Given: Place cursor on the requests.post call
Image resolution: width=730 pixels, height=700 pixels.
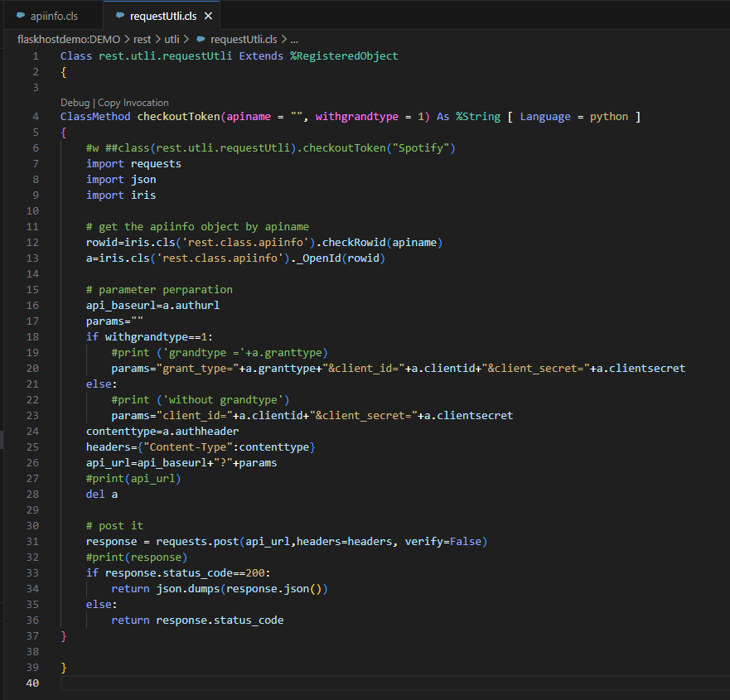Looking at the screenshot, I should pos(197,542).
